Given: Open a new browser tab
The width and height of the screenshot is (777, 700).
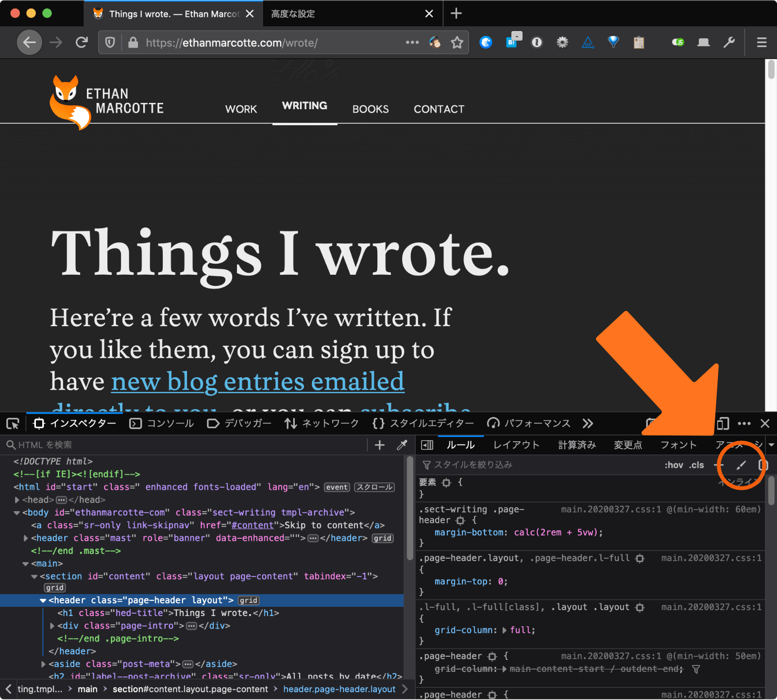Looking at the screenshot, I should [x=456, y=14].
